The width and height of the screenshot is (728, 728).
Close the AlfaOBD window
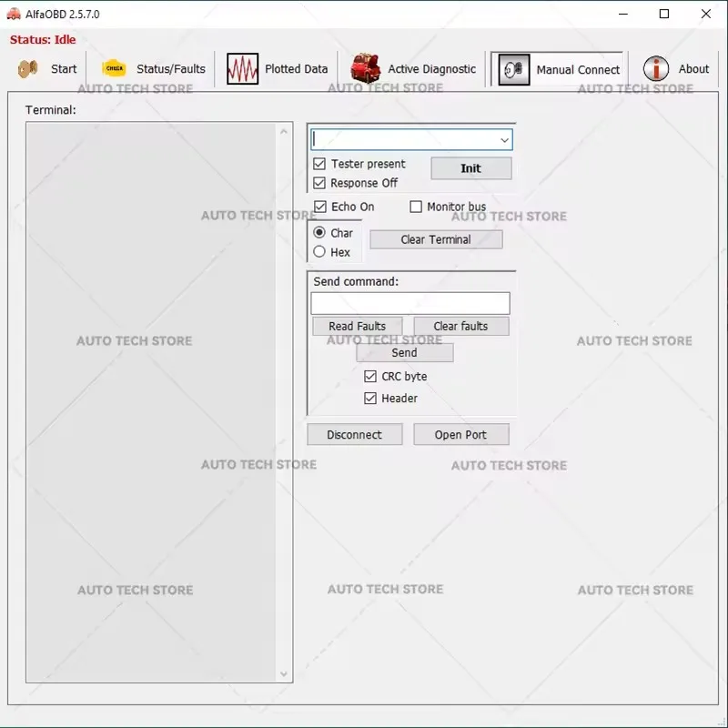706,14
